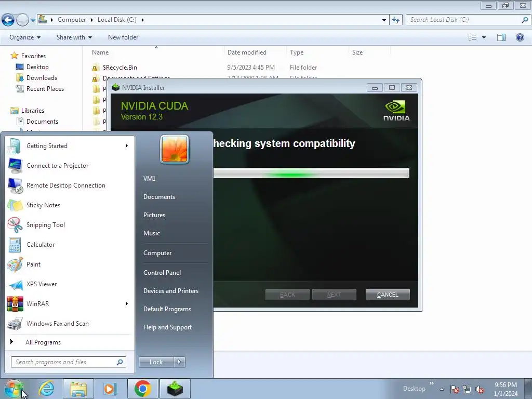
Task: Open Connect to a Projector
Action: pos(70,166)
